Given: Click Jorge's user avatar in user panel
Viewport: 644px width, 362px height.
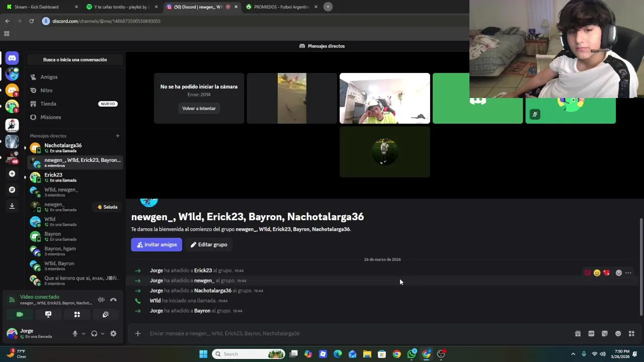Looking at the screenshot, I should [x=12, y=333].
